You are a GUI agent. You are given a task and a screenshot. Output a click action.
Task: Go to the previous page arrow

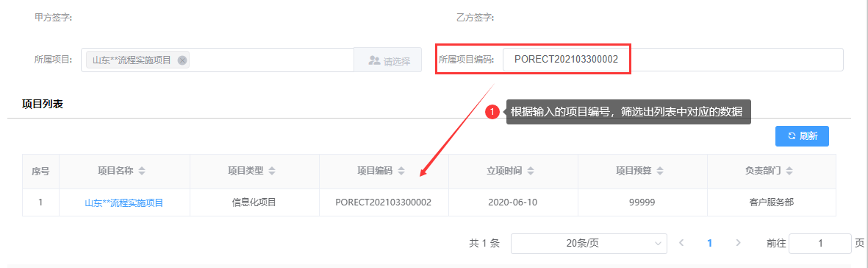(681, 243)
